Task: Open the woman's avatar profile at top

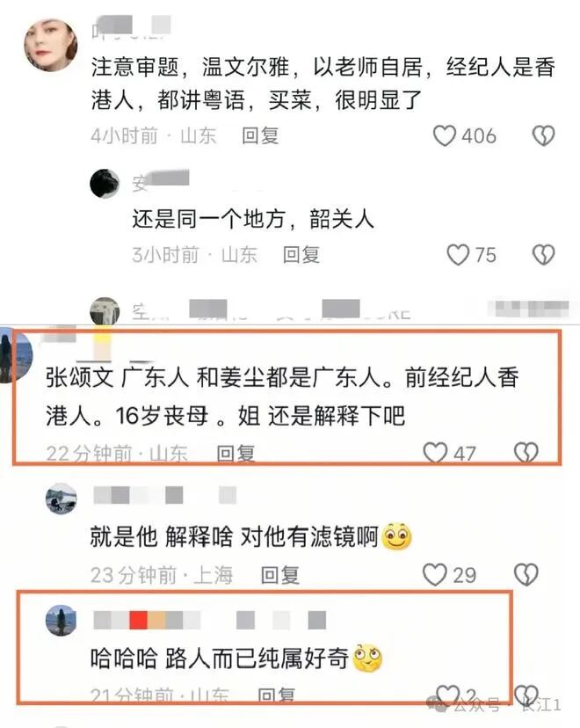Action: [x=51, y=45]
